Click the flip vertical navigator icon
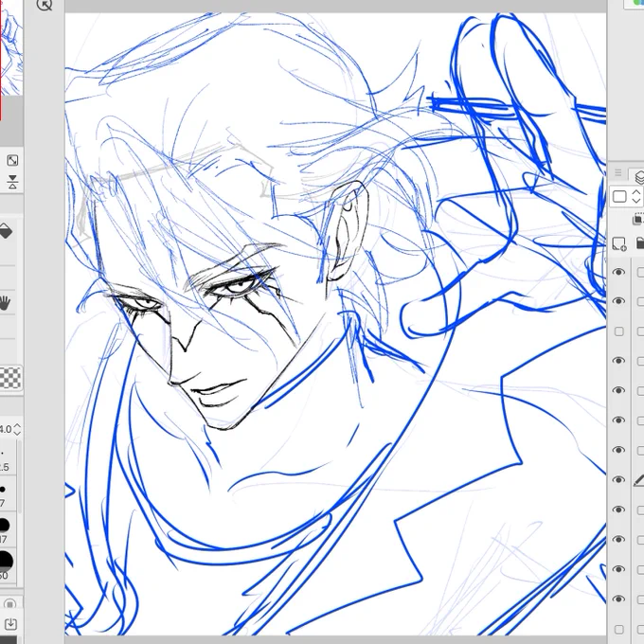 click(x=12, y=182)
